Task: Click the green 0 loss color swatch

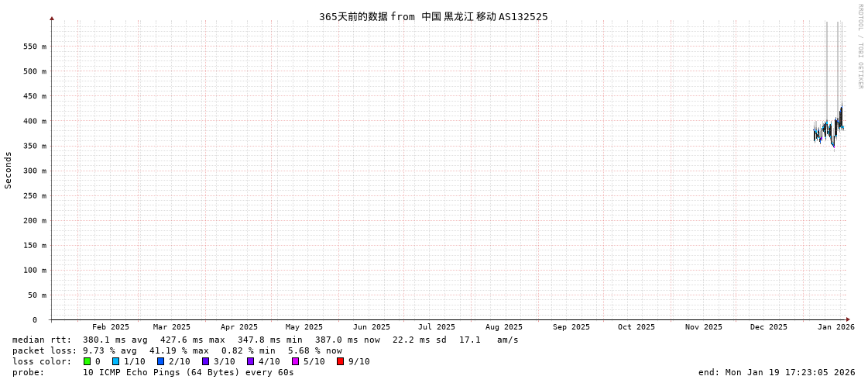Action: [x=87, y=361]
